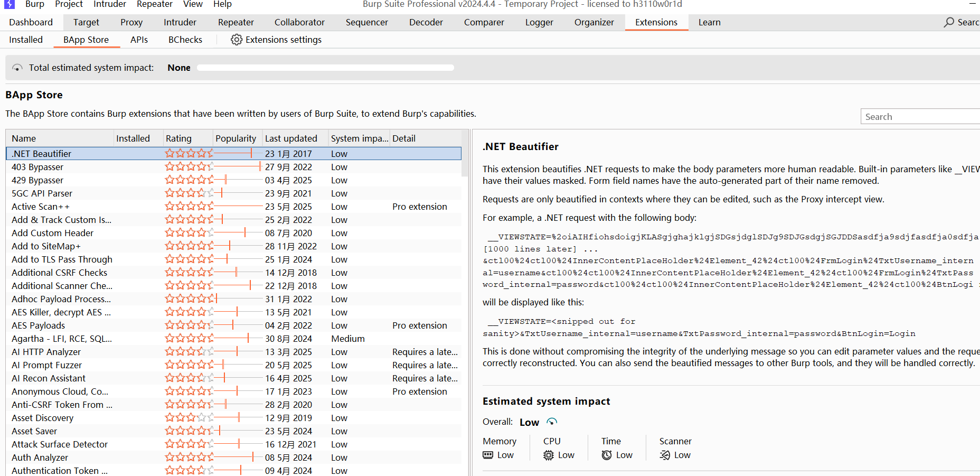This screenshot has height=476, width=980.
Task: Click the Burp Suite logo icon
Action: coord(9,4)
